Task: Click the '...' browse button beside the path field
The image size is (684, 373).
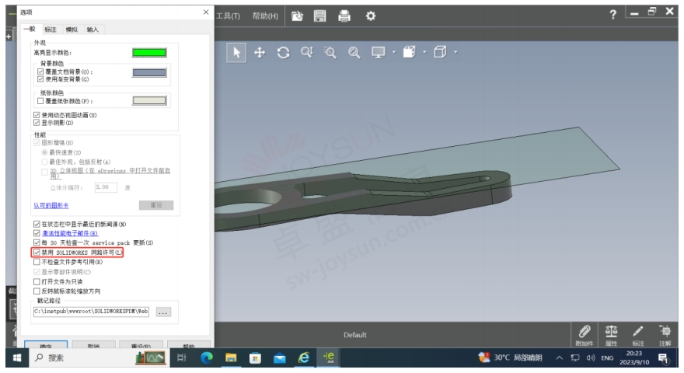Action: coord(163,312)
